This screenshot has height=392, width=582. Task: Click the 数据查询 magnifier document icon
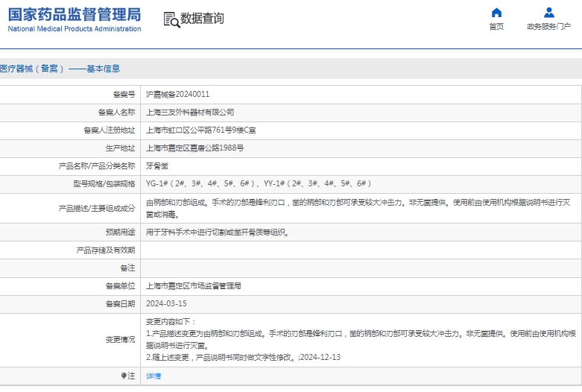pos(171,19)
